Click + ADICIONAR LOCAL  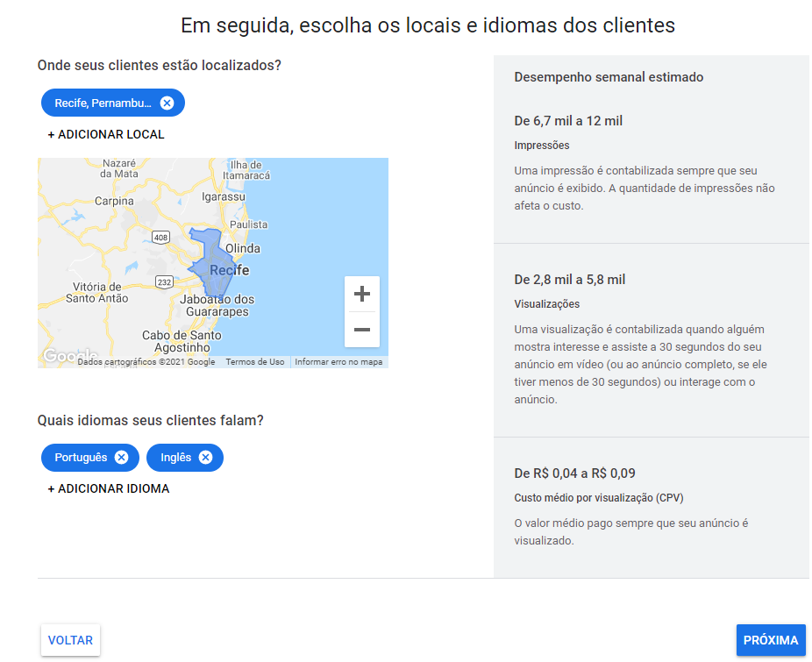tap(106, 135)
